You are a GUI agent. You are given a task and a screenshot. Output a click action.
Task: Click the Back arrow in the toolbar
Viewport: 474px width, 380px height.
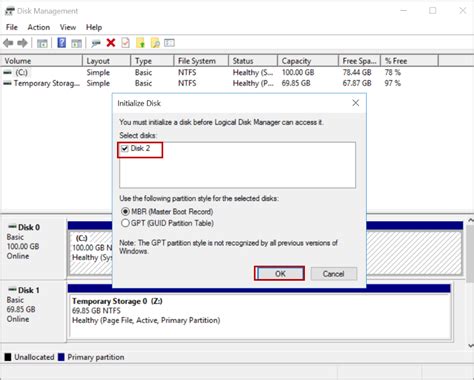point(8,43)
